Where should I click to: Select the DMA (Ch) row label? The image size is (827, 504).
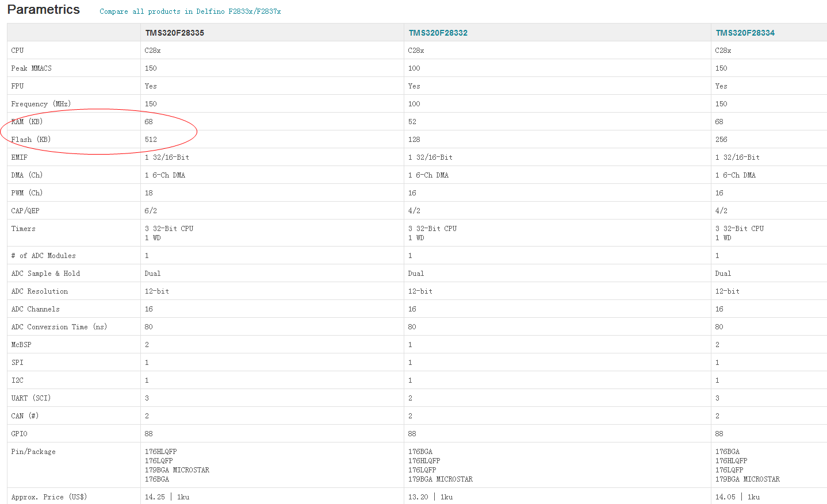coord(26,175)
